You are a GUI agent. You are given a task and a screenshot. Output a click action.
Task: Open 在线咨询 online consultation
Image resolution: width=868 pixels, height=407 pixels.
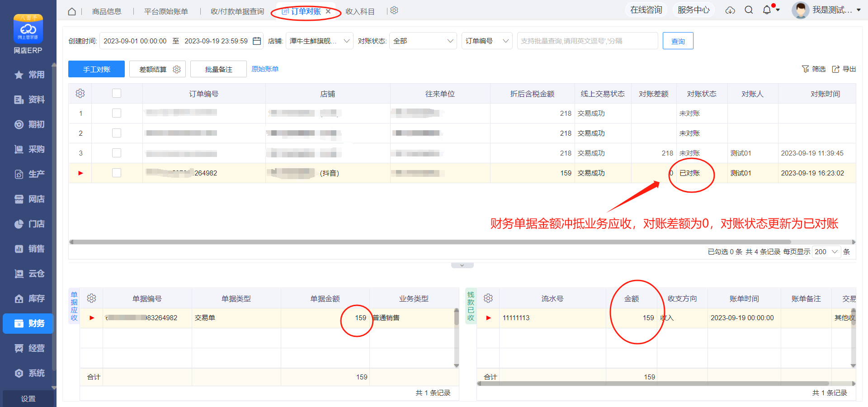click(x=646, y=10)
